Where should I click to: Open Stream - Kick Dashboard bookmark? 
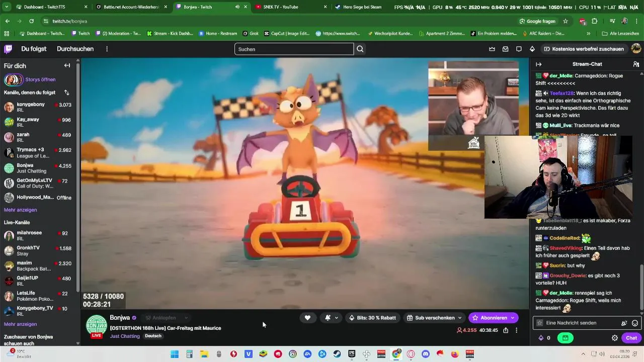(x=170, y=34)
